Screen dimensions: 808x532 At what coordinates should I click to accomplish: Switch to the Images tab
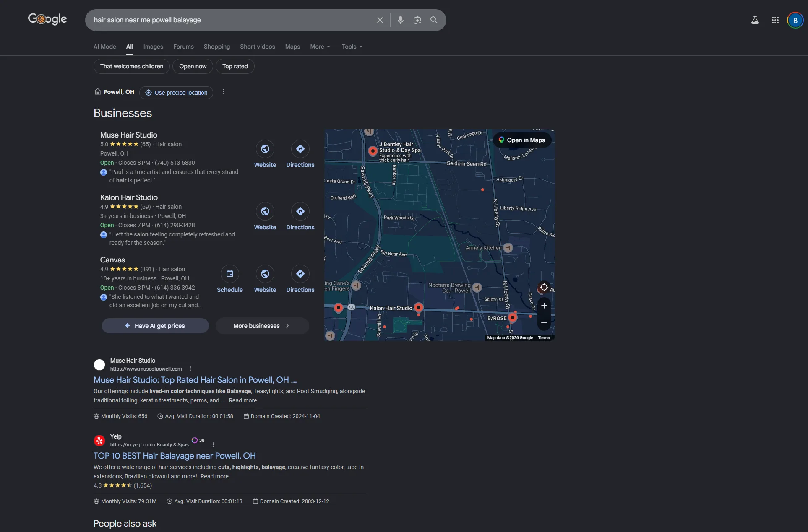[153, 47]
